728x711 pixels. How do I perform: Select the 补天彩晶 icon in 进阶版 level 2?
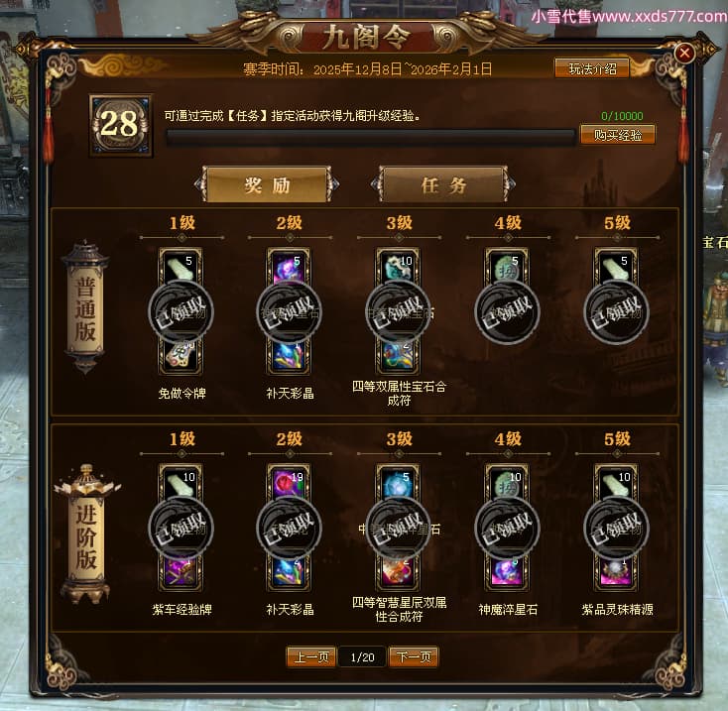click(x=289, y=573)
